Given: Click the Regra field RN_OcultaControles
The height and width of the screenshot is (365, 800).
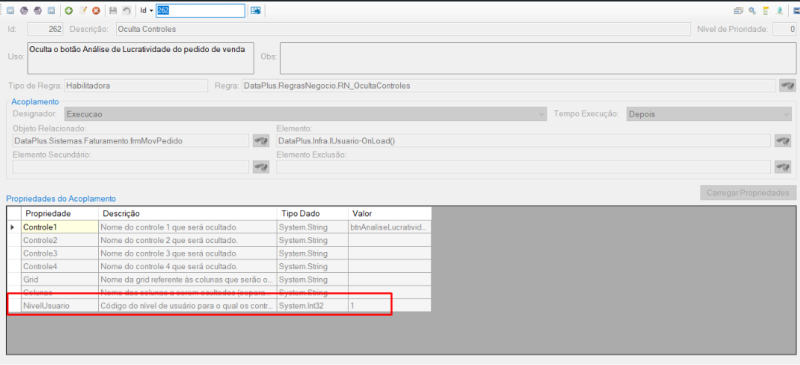Looking at the screenshot, I should 508,86.
